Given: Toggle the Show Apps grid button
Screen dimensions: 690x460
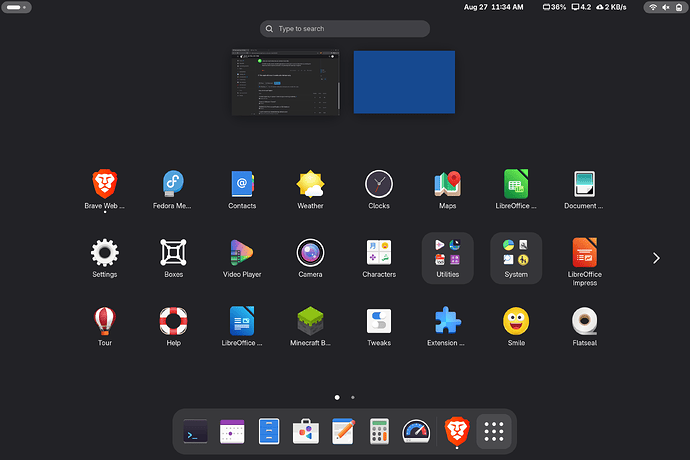Looking at the screenshot, I should click(x=494, y=431).
